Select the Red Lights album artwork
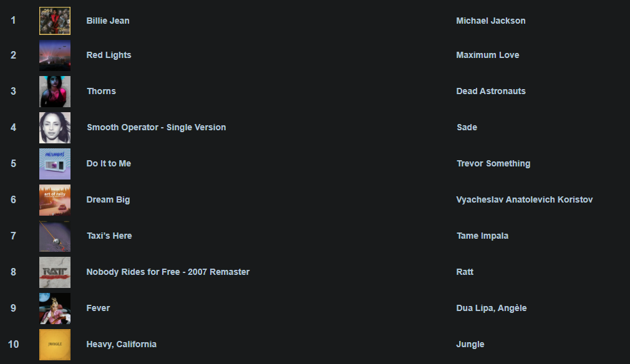The height and width of the screenshot is (364, 630). point(55,55)
